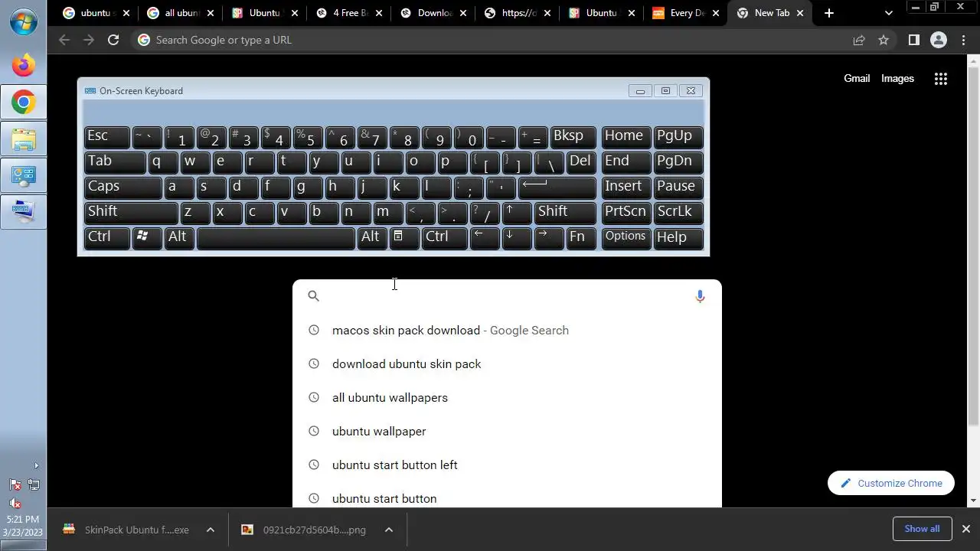Viewport: 980px width, 551px height.
Task: Open the tab search dropdown arrow
Action: pyautogui.click(x=888, y=13)
